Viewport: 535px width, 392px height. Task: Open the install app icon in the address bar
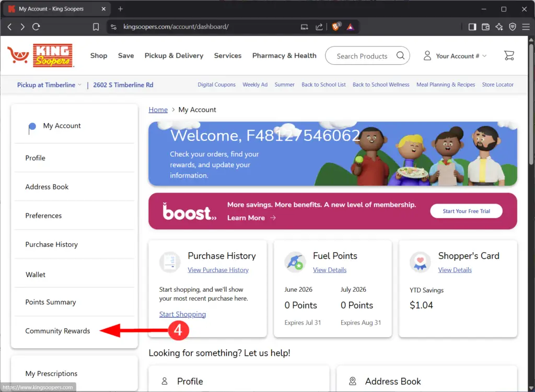click(x=305, y=27)
